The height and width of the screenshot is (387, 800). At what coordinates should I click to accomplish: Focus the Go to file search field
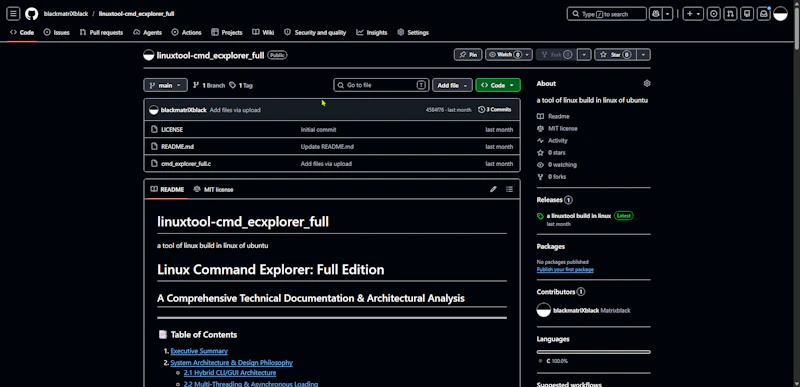click(381, 85)
